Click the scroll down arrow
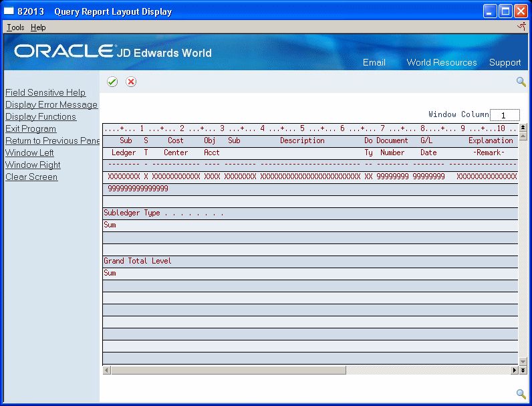 523,362
